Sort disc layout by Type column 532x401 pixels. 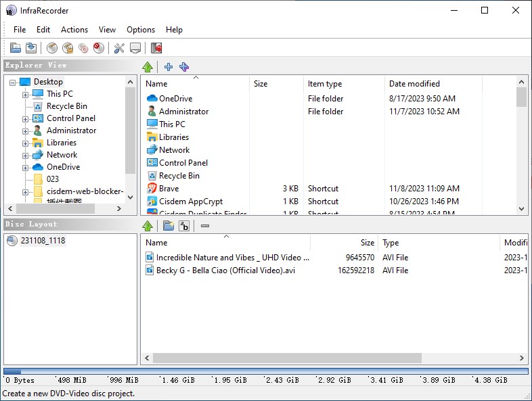coord(439,243)
